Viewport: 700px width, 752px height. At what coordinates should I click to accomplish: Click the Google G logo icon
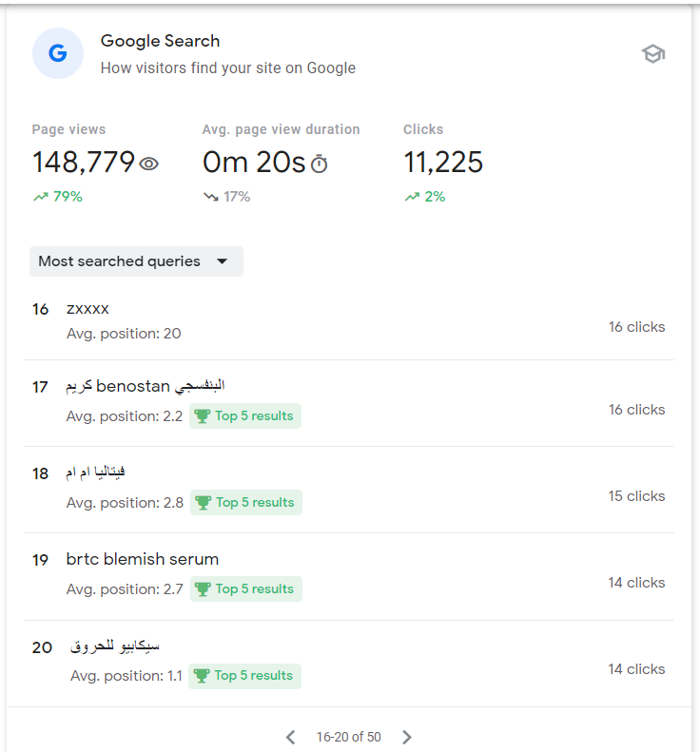(58, 53)
